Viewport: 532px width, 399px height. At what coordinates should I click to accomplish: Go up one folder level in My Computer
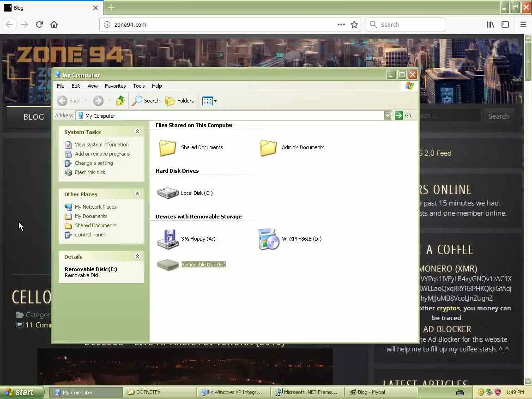(121, 101)
